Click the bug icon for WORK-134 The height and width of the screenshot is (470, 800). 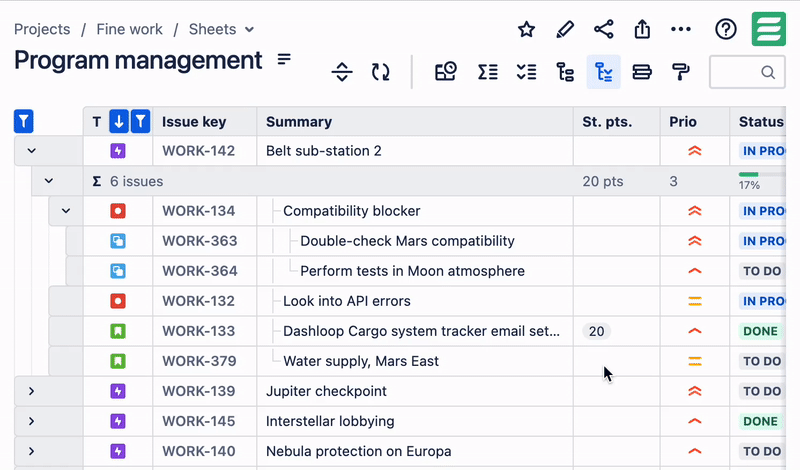coord(118,211)
